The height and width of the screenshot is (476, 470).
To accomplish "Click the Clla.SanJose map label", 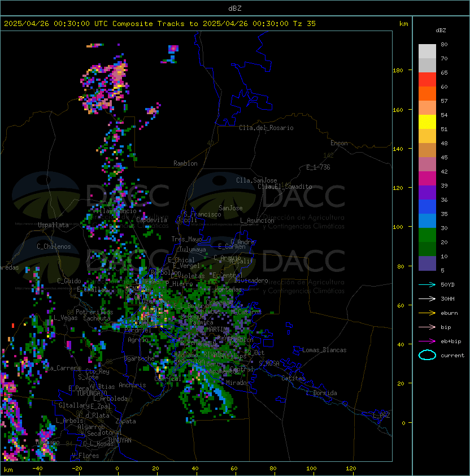I will point(256,180).
